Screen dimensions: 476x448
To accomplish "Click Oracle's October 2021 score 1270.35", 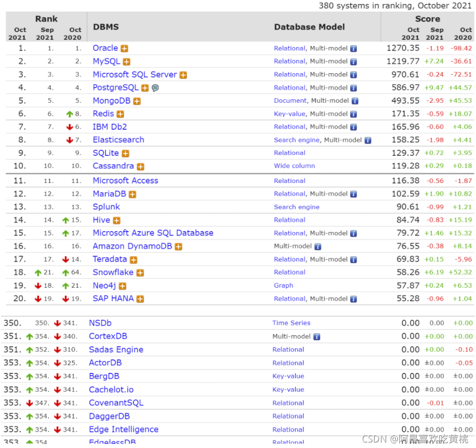I will coord(403,48).
